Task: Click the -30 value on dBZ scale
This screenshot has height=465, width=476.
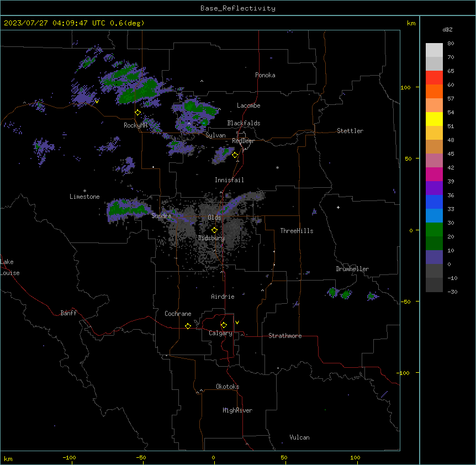Action: [x=452, y=292]
